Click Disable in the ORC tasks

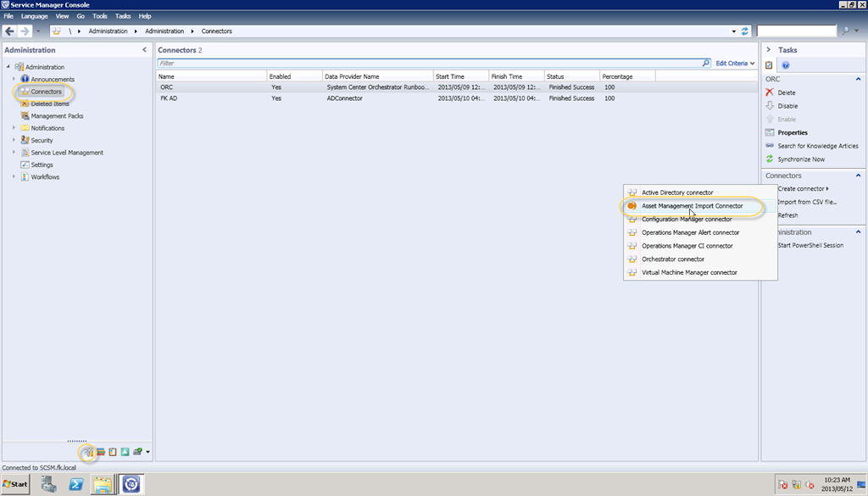787,106
